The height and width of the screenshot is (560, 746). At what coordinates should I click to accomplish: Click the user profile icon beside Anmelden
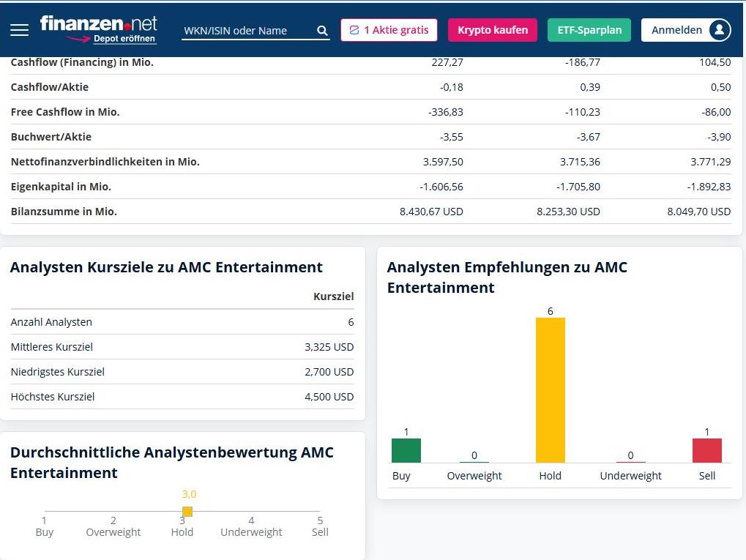point(718,30)
